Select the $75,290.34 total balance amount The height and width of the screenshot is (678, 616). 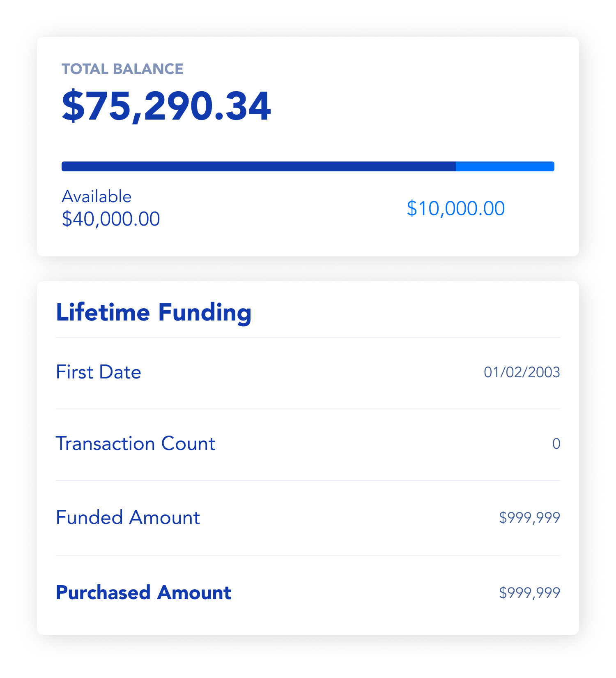[166, 106]
